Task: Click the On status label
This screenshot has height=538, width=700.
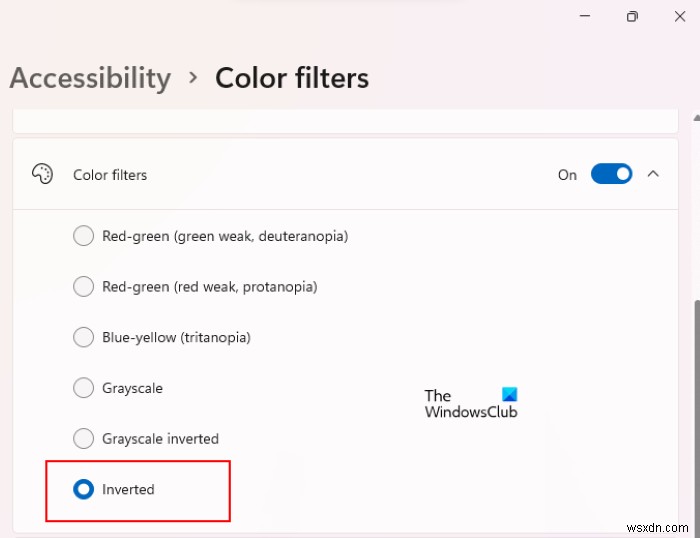Action: pyautogui.click(x=567, y=175)
